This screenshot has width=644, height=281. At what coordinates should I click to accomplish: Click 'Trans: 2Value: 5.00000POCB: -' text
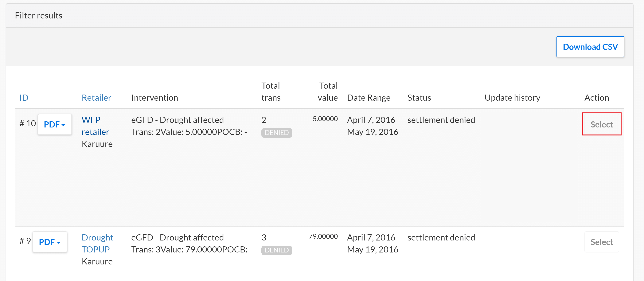tap(189, 132)
